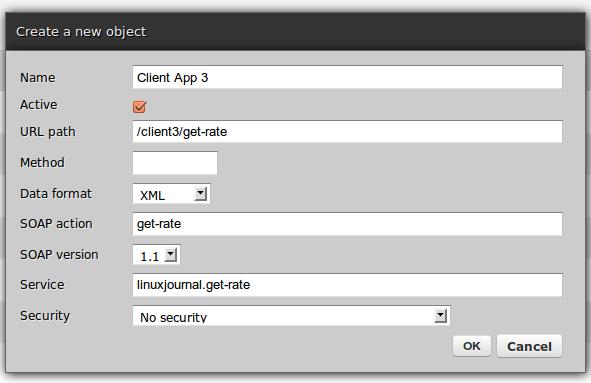Click the Name label text

(x=38, y=78)
